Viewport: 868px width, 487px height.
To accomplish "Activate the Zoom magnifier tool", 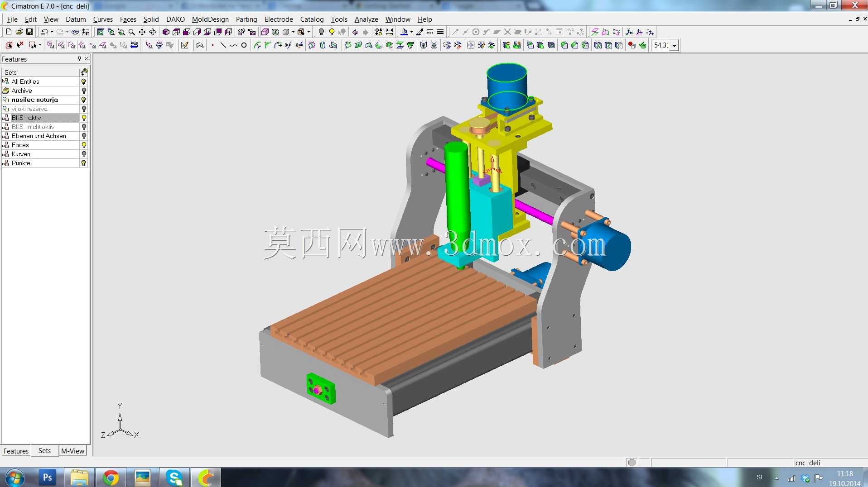I will pyautogui.click(x=132, y=32).
